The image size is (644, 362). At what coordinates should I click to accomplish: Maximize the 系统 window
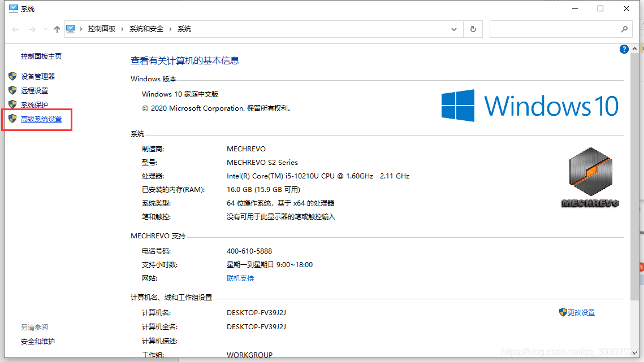(600, 8)
